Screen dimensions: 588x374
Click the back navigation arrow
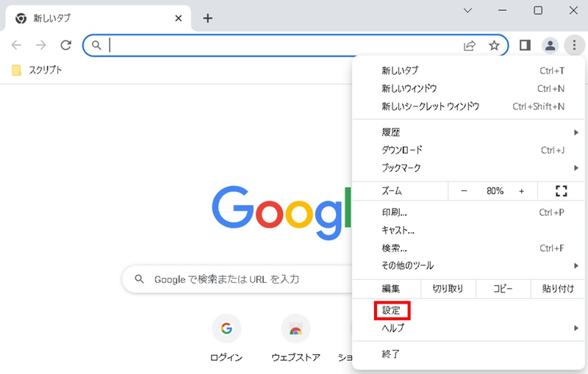tap(16, 46)
